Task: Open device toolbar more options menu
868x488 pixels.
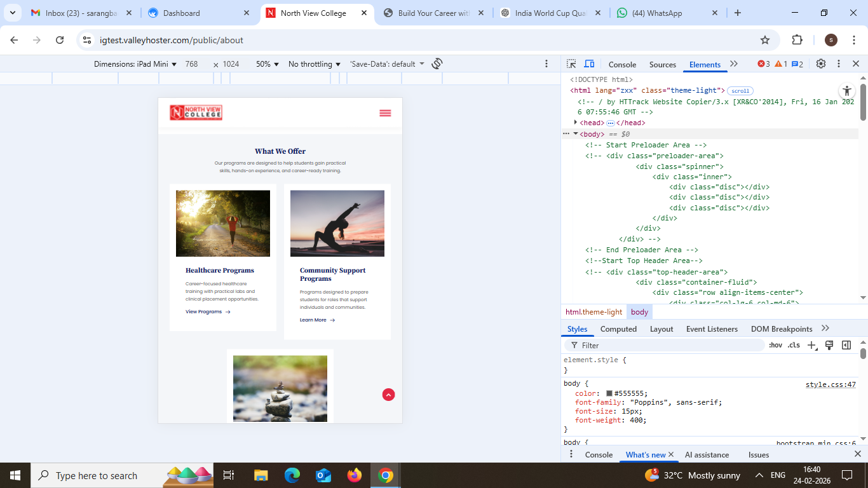Action: (x=546, y=64)
